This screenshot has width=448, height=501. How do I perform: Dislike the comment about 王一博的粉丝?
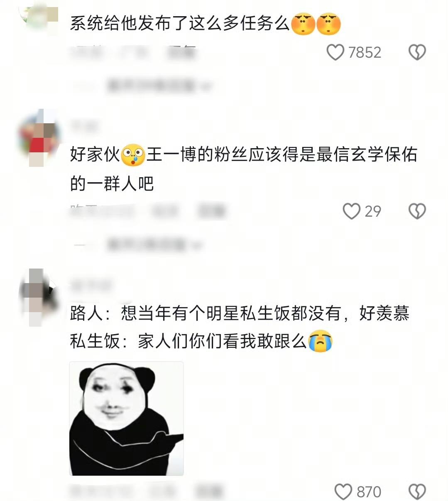(417, 211)
